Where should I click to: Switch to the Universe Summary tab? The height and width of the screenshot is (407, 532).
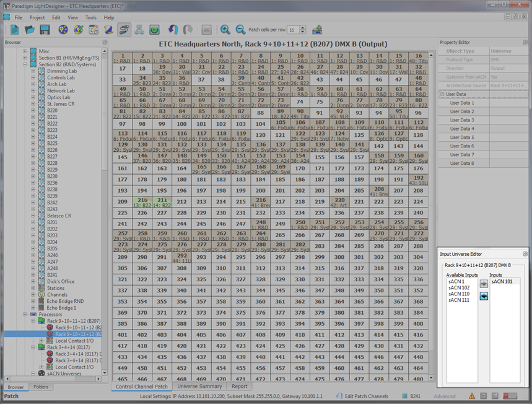[199, 387]
